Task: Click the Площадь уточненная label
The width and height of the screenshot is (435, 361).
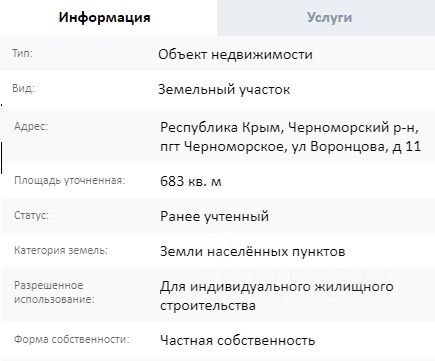Action: 70,180
